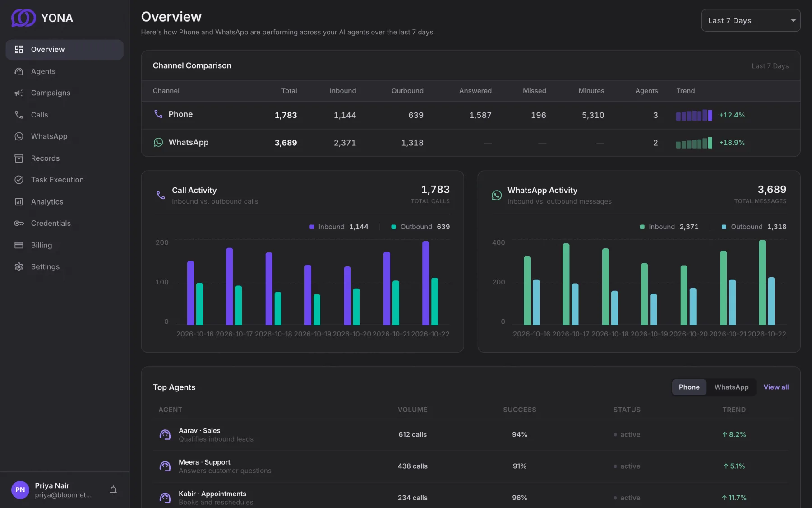
Task: Click the Meera Support agent icon
Action: tap(165, 466)
